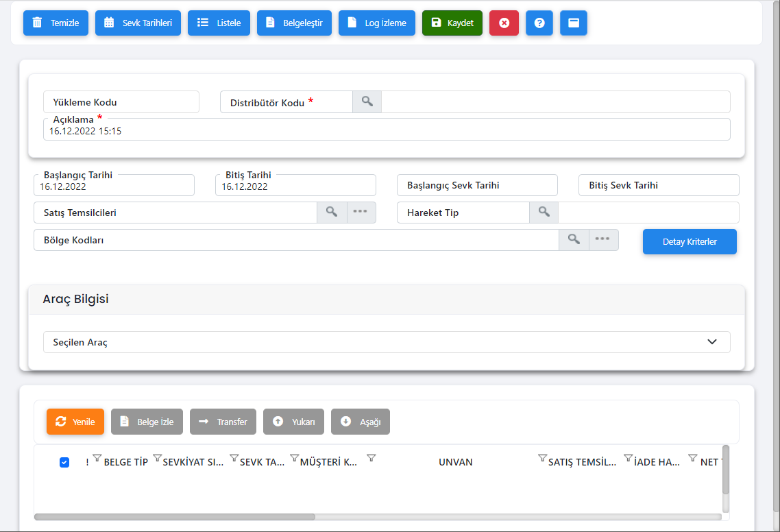The height and width of the screenshot is (532, 780).
Task: Click ellipsis button beside Satış Temsilcileri
Action: pyautogui.click(x=361, y=213)
